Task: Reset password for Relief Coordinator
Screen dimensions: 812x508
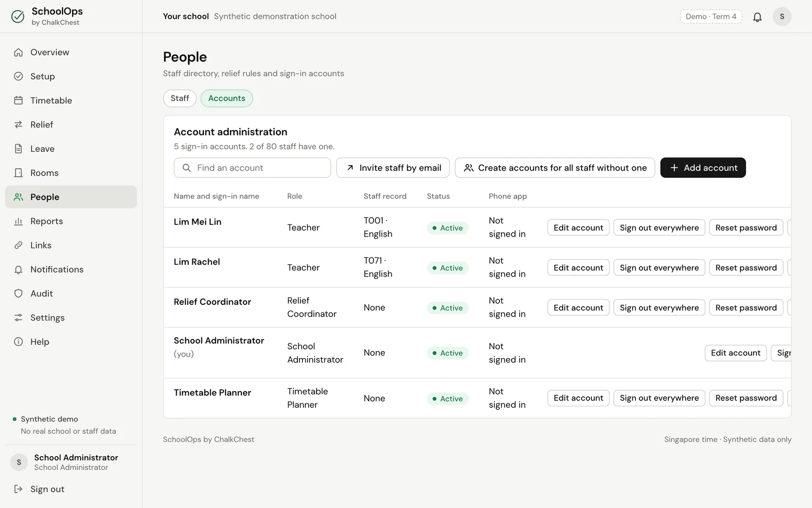Action: pyautogui.click(x=746, y=308)
